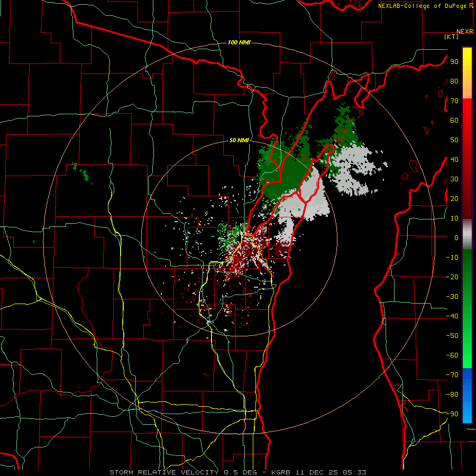Select the positive 20 scale label

click(454, 199)
